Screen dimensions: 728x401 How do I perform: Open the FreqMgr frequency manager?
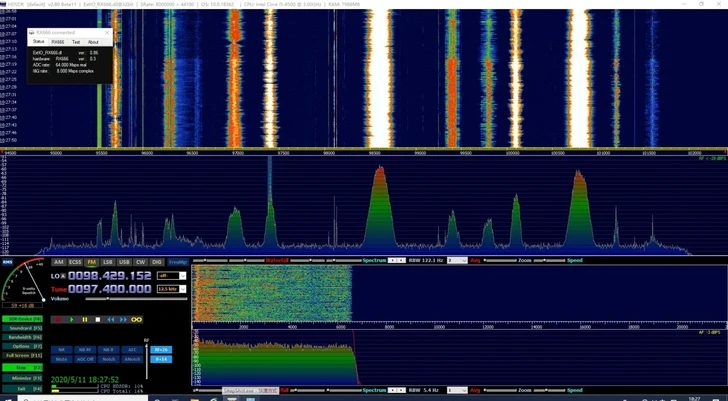coord(178,262)
